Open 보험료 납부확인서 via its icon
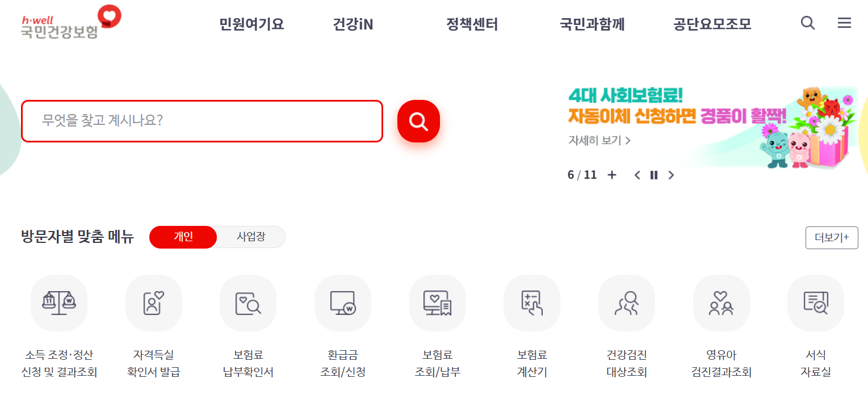This screenshot has width=868, height=395. (x=248, y=302)
